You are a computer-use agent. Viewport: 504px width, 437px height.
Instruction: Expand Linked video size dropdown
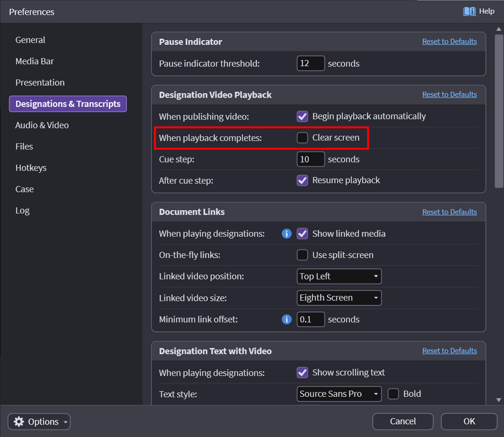point(339,298)
